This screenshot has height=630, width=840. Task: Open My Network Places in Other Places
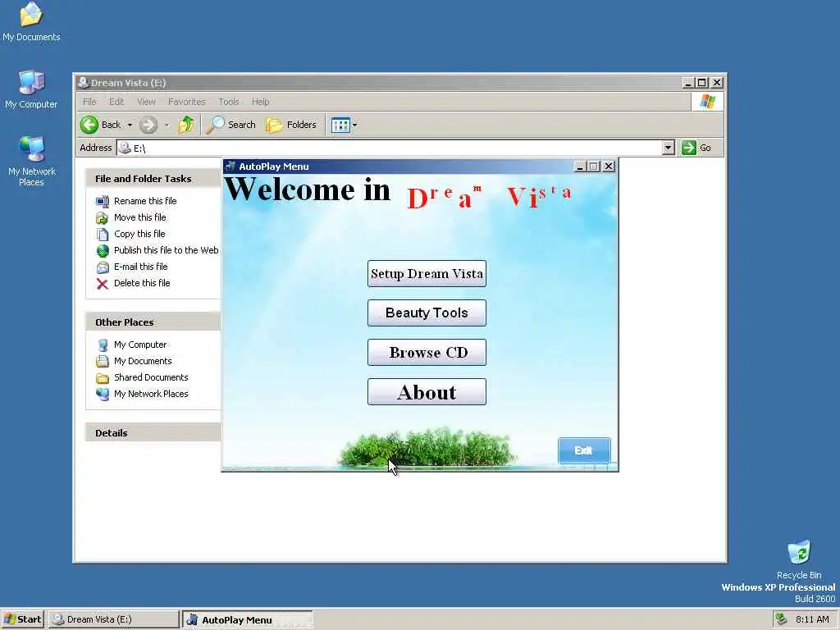tap(151, 394)
